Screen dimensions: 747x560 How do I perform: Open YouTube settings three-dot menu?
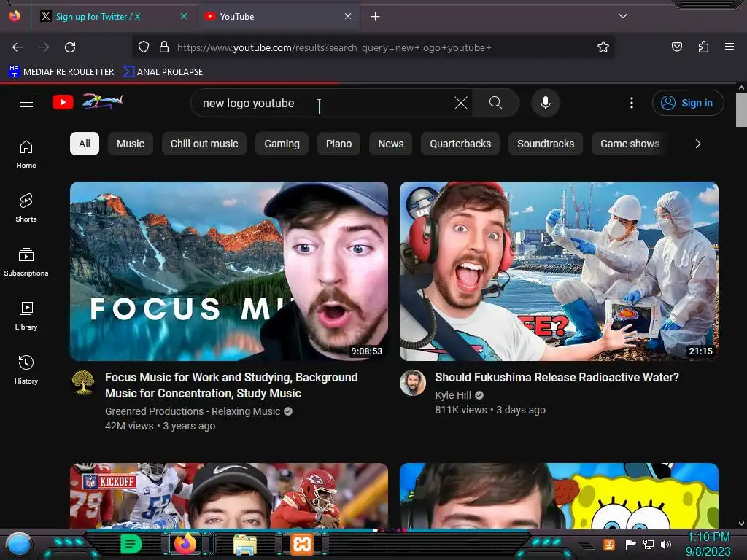(x=632, y=103)
